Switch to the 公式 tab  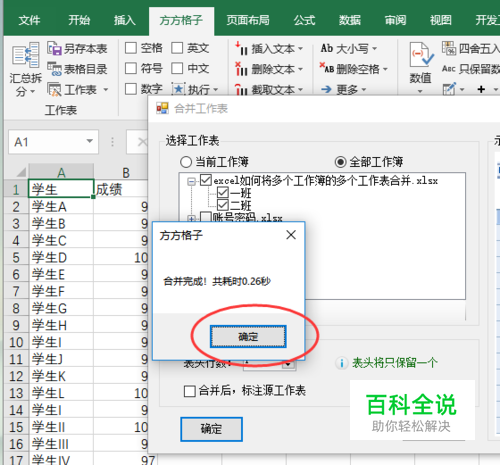[x=304, y=20]
